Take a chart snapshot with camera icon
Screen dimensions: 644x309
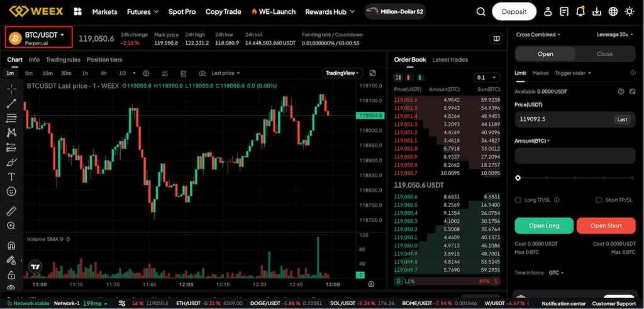[x=202, y=73]
